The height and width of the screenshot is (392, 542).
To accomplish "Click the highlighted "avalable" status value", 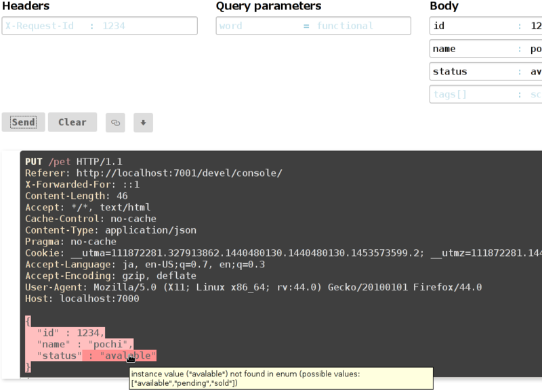I will point(128,355).
